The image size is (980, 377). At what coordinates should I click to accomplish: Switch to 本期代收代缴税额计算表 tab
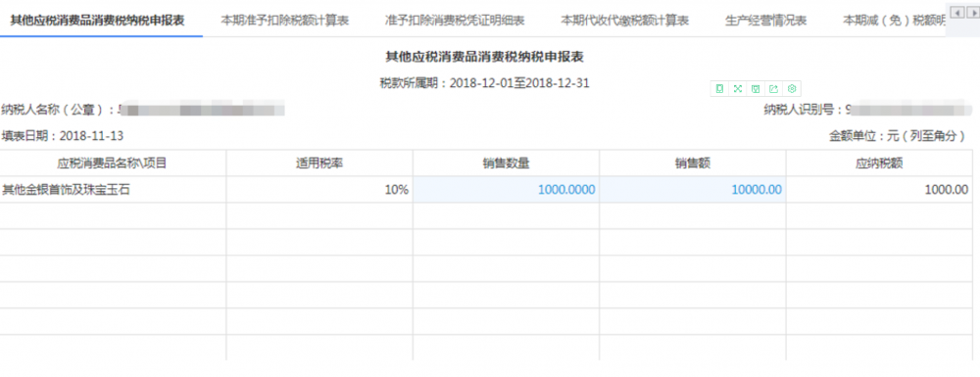tap(625, 20)
